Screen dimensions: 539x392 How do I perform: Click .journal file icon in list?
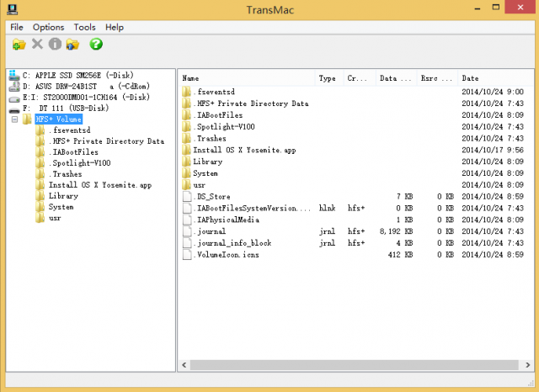tap(187, 231)
